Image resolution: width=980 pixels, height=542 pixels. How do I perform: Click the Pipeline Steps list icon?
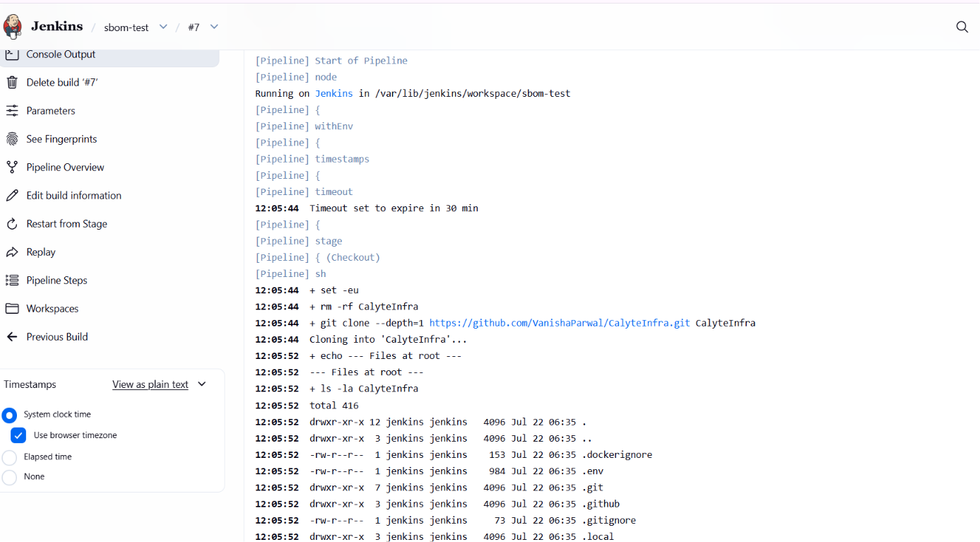(12, 281)
